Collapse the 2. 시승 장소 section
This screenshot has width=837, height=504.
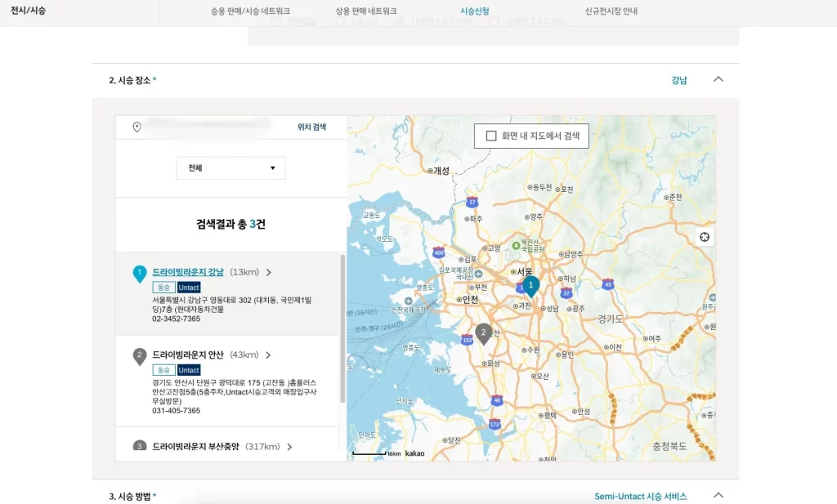coord(718,80)
